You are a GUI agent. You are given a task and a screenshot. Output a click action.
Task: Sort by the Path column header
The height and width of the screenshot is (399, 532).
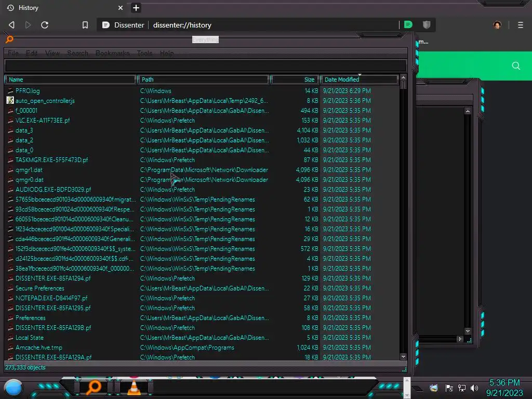(204, 79)
